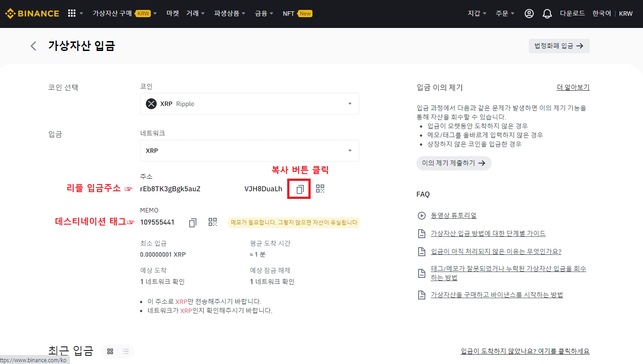643x364 pixels.
Task: Expand the 금융 menu
Action: pos(264,14)
